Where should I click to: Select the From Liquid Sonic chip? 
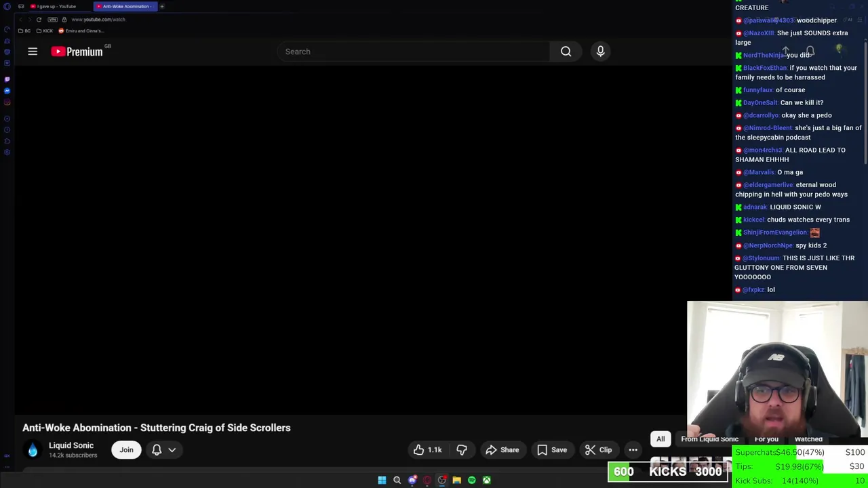(x=709, y=439)
